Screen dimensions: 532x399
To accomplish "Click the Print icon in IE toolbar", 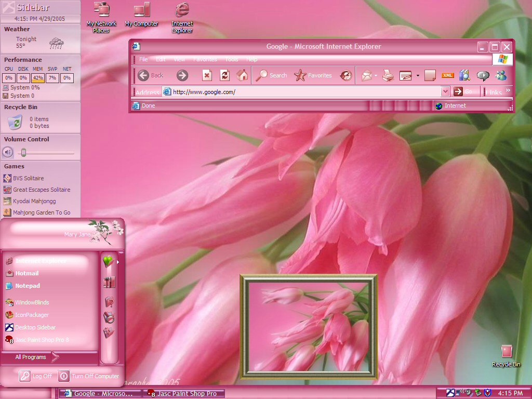I will [x=388, y=75].
